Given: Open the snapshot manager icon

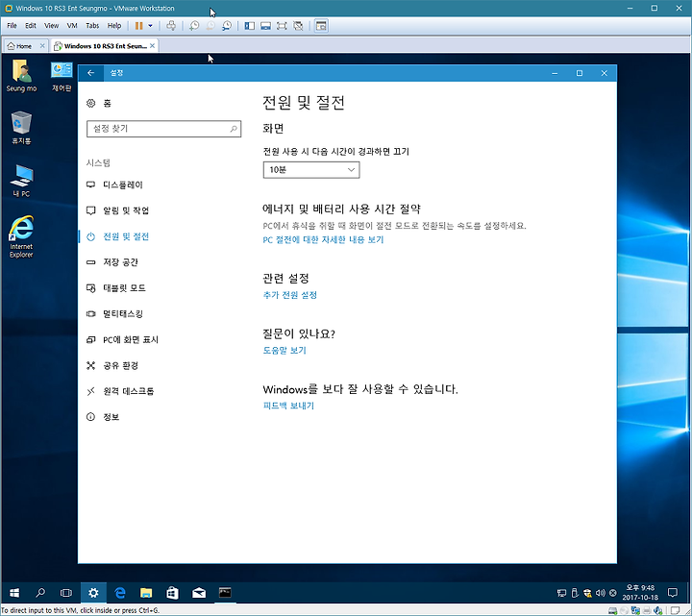Looking at the screenshot, I should click(227, 26).
